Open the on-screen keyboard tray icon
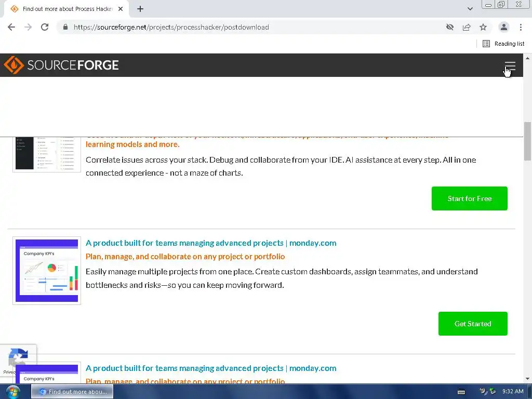532x399 pixels. (461, 392)
